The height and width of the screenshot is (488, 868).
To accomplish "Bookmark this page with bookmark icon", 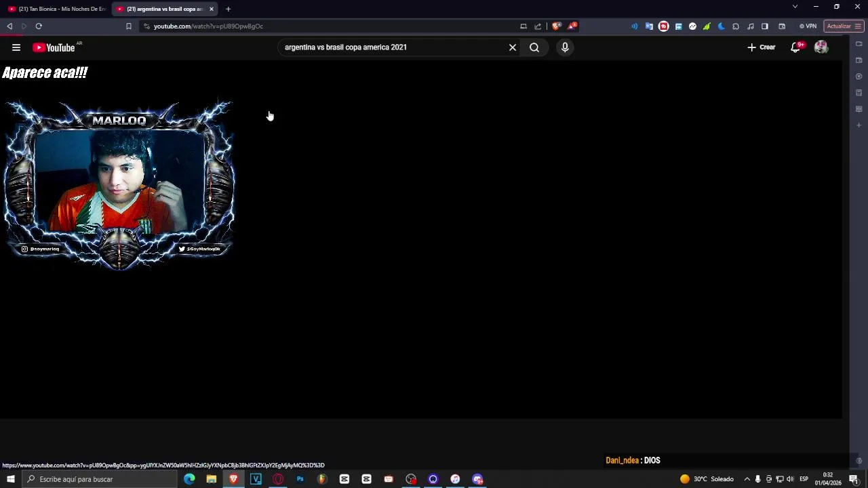I will click(129, 26).
